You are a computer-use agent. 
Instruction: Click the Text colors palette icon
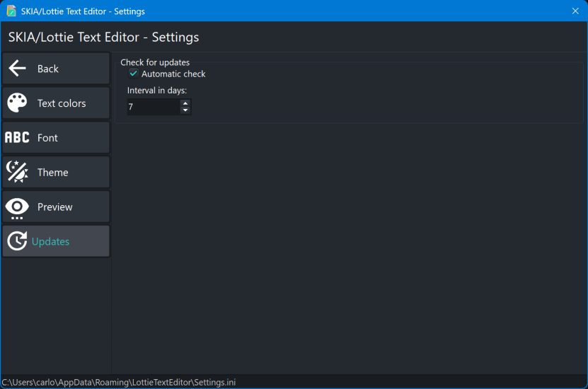pos(17,103)
